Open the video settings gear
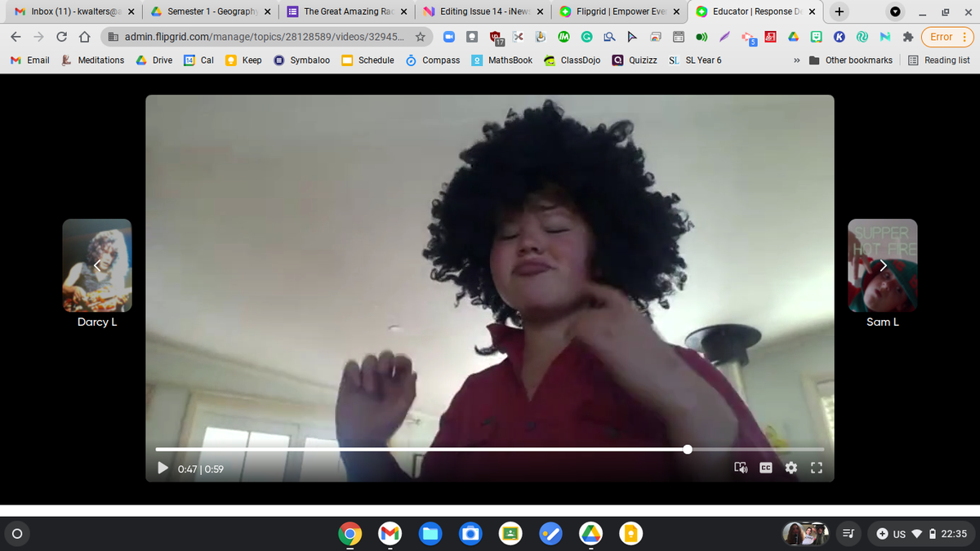Image resolution: width=980 pixels, height=551 pixels. [791, 469]
